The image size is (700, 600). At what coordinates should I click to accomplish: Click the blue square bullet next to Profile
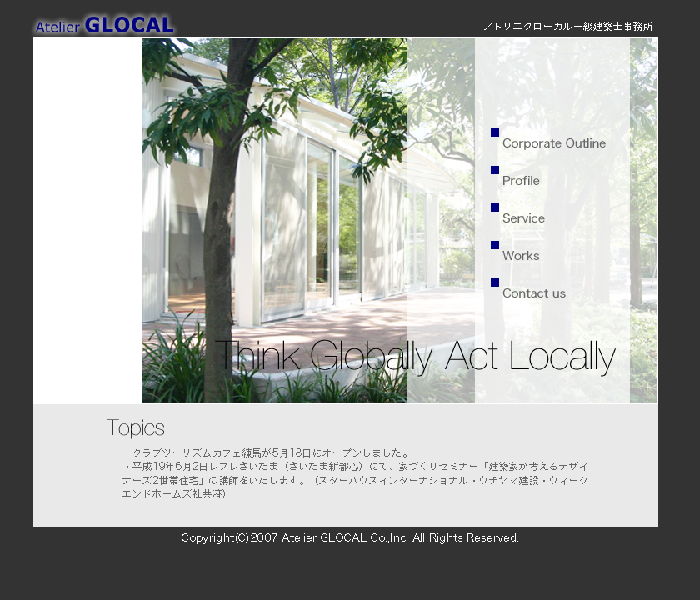click(x=495, y=170)
